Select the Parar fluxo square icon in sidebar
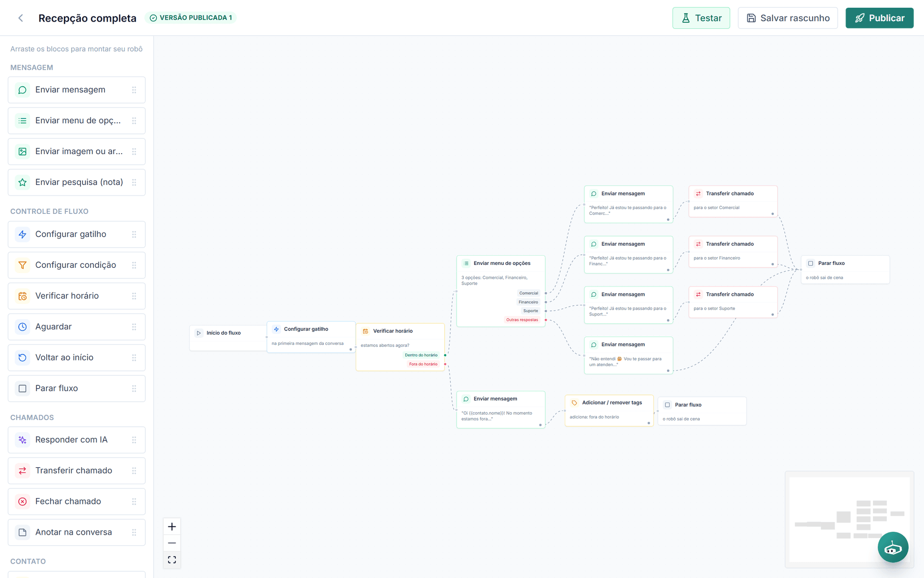 [x=23, y=389]
